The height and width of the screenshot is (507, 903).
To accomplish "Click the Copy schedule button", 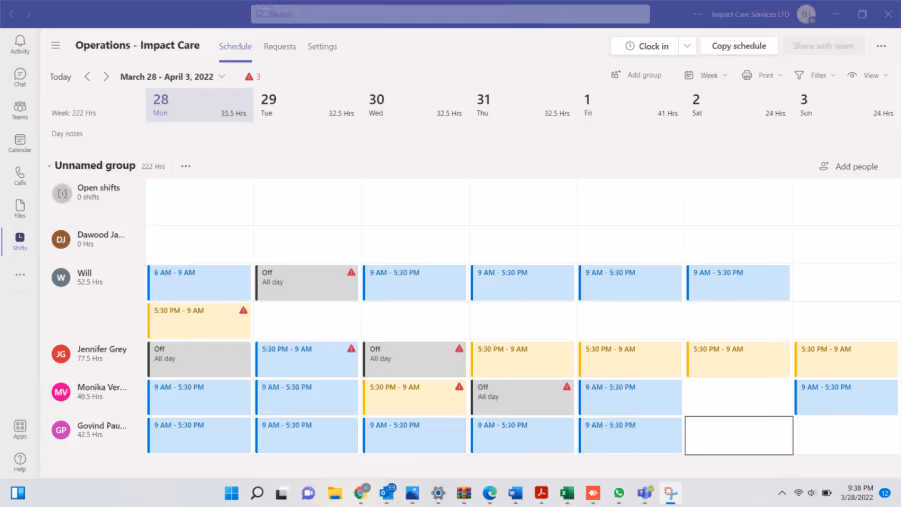I will tap(739, 46).
